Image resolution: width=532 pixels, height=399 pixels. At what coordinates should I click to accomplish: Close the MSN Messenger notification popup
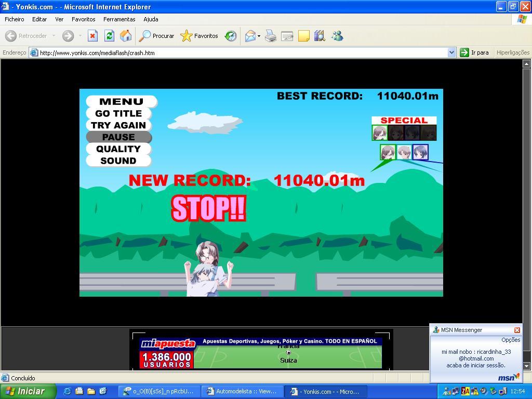(517, 330)
